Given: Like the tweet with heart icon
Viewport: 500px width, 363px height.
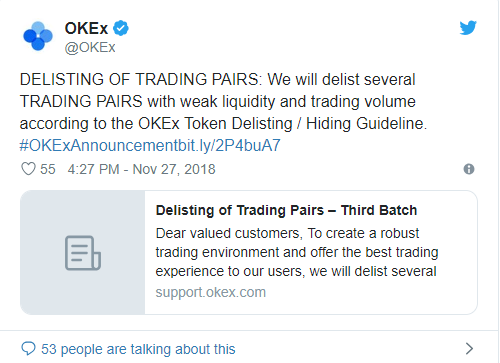Looking at the screenshot, I should click(28, 169).
